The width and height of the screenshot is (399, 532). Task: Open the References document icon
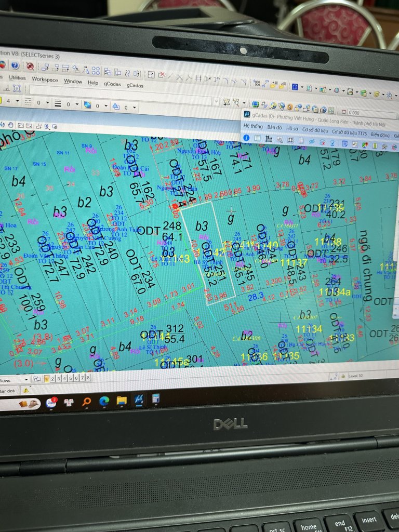pyautogui.click(x=309, y=88)
